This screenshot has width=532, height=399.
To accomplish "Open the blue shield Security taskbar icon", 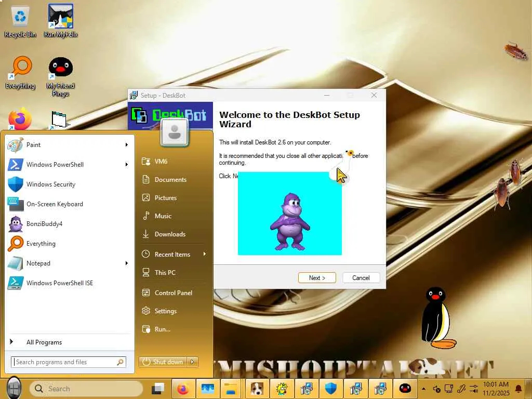I will pos(331,389).
